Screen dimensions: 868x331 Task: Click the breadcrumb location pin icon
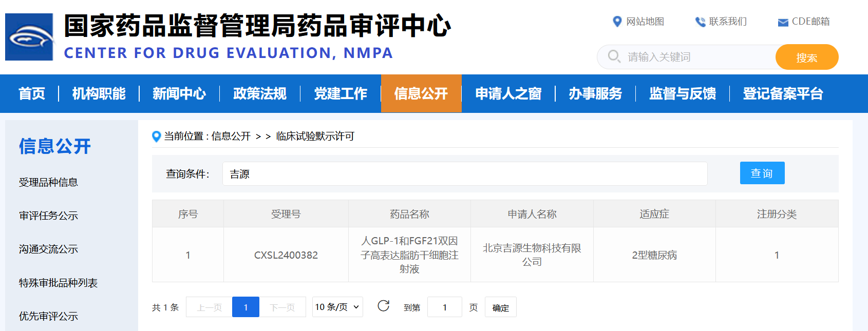point(157,137)
